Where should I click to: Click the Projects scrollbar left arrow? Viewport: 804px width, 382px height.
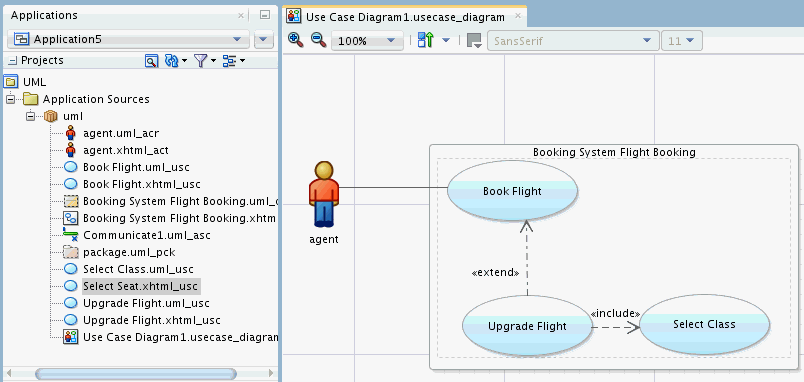point(9,373)
